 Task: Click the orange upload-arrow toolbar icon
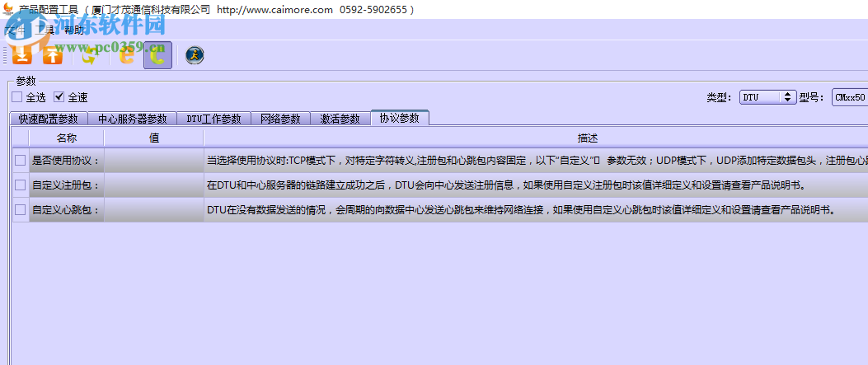52,55
